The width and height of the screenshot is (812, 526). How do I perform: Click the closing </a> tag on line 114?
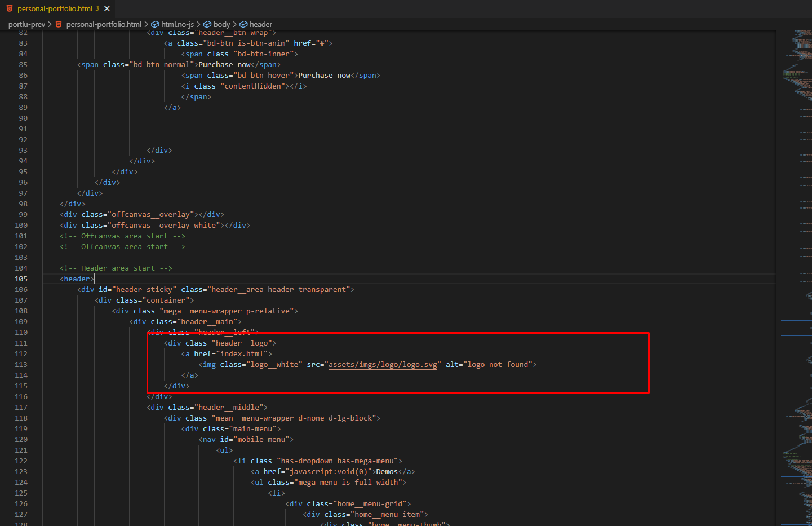pos(190,375)
